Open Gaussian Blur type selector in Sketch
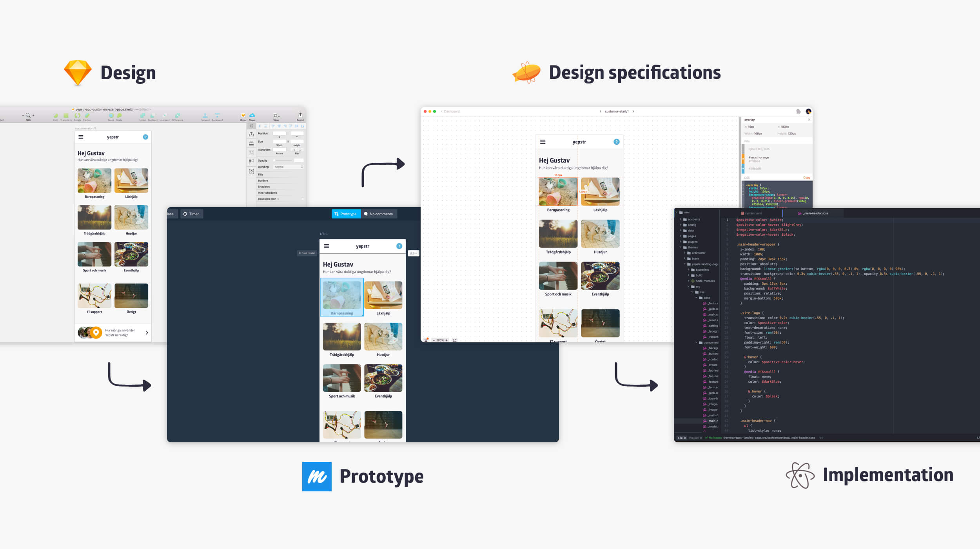 point(278,199)
